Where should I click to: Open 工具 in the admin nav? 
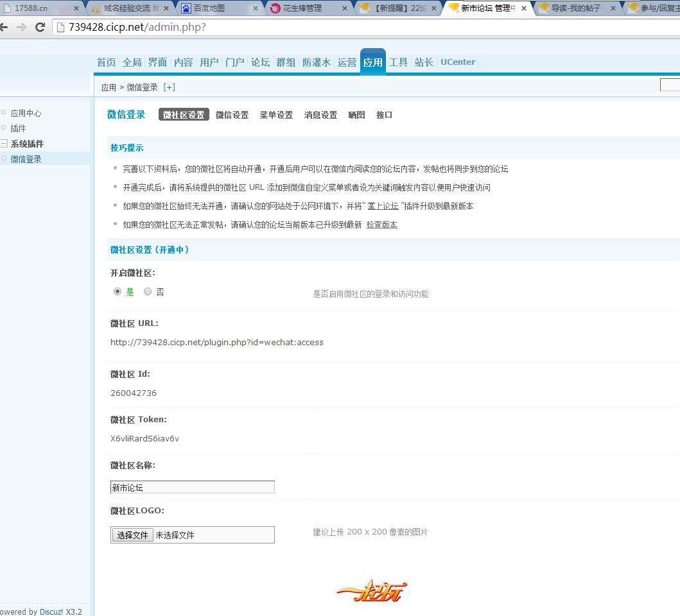398,62
